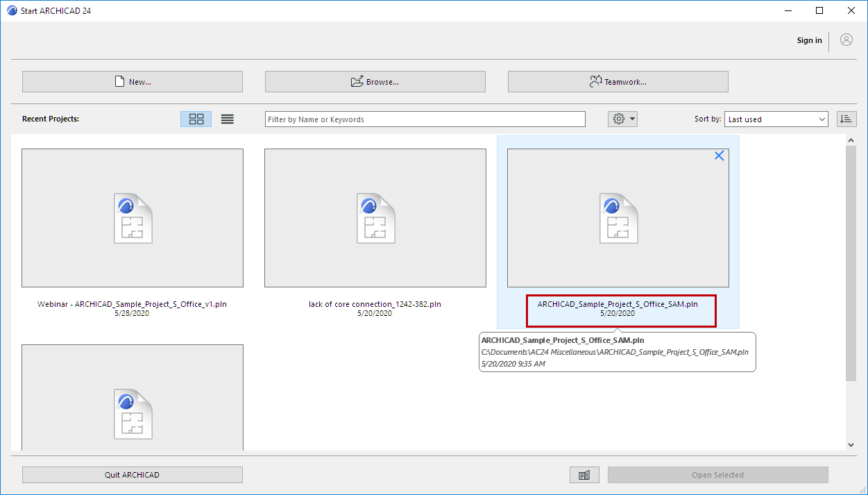Image resolution: width=868 pixels, height=495 pixels.
Task: Focus the Filter by Name or Keywords field
Action: pyautogui.click(x=425, y=119)
